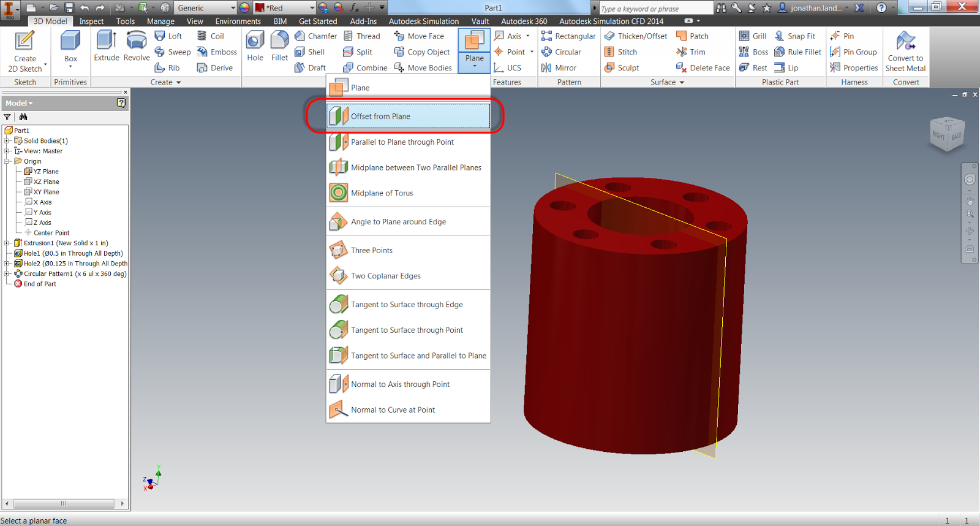Viewport: 980px width, 526px height.
Task: Expand Circular Pattern1 tree node
Action: click(x=7, y=274)
